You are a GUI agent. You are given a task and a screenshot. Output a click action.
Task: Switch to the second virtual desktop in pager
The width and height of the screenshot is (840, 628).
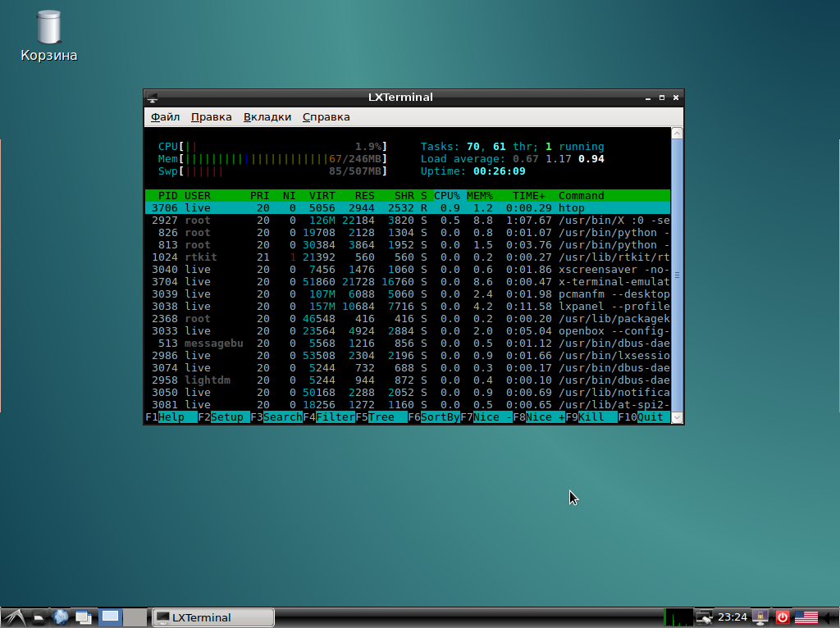pos(135,617)
